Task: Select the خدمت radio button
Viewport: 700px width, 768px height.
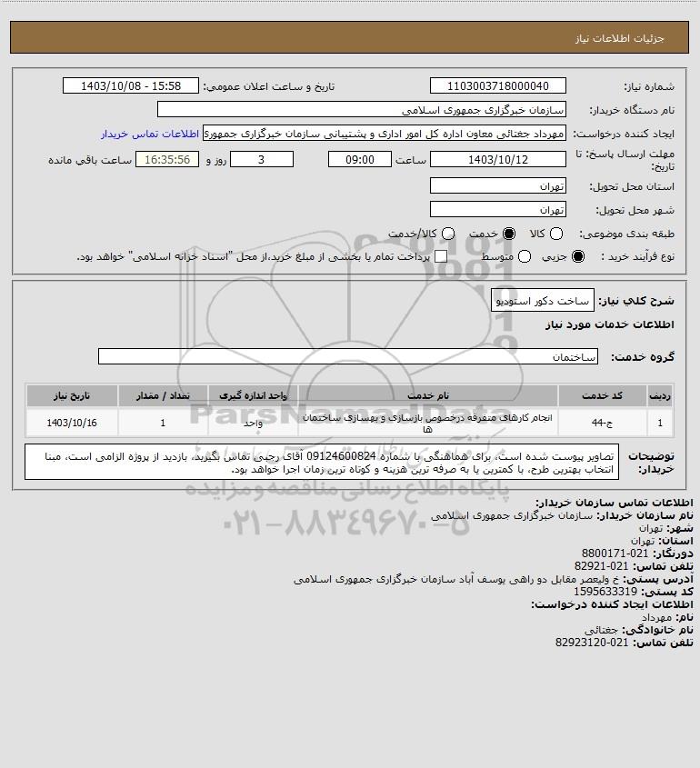Action: click(509, 234)
